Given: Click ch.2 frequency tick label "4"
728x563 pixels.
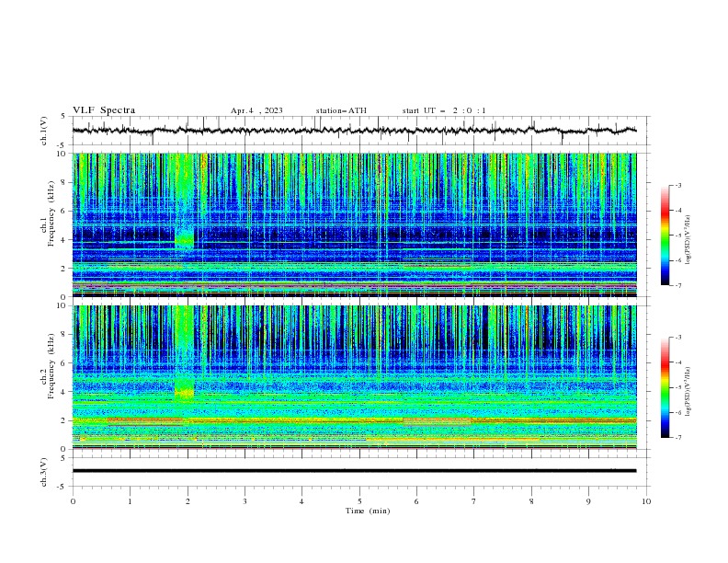Looking at the screenshot, I should [x=65, y=392].
